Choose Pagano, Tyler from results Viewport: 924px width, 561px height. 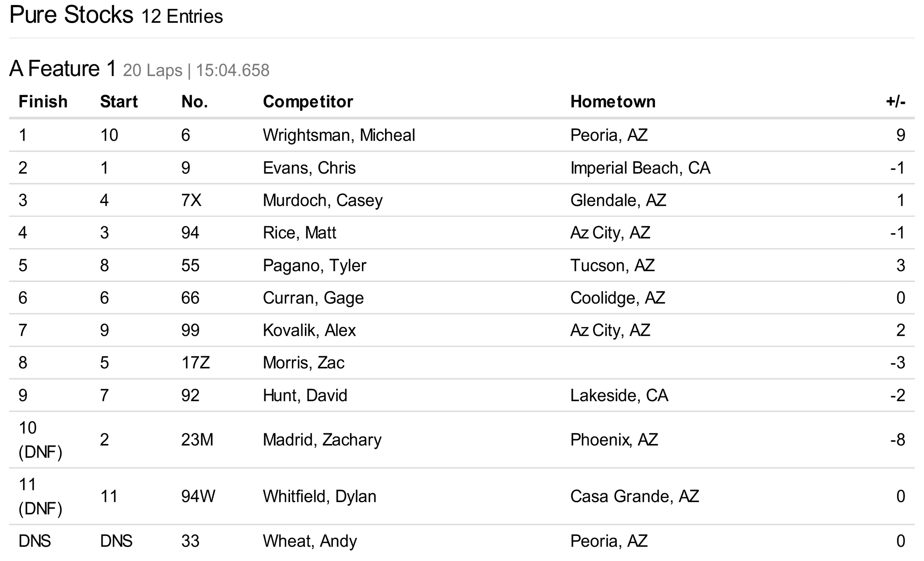[314, 265]
